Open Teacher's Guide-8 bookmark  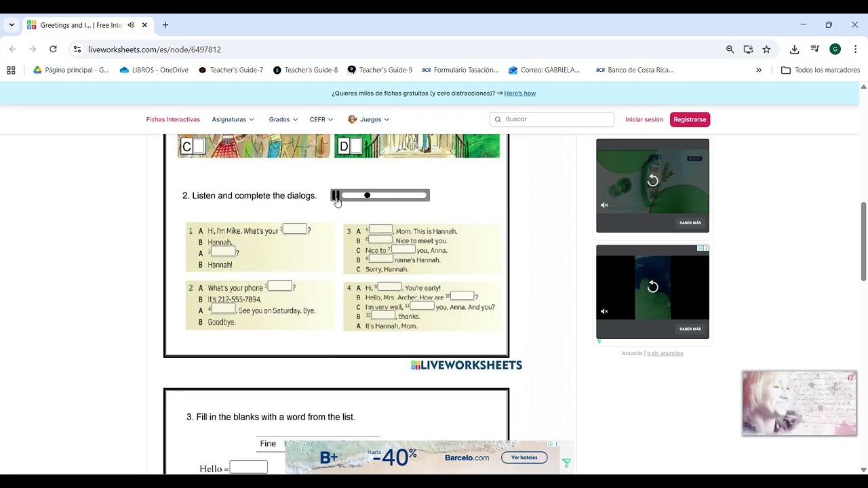click(x=305, y=70)
